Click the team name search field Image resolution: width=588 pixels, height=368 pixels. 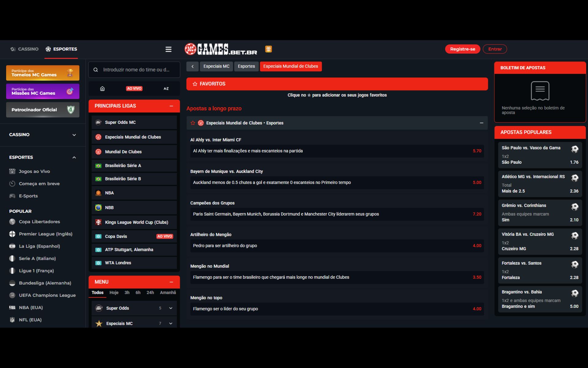pyautogui.click(x=136, y=70)
